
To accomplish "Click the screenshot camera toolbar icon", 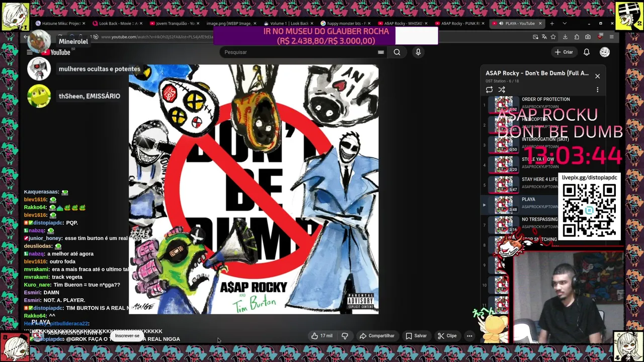I will click(x=588, y=37).
